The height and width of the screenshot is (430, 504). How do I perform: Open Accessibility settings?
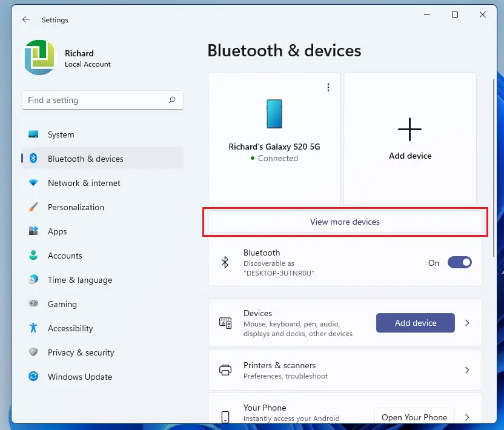pyautogui.click(x=102, y=328)
